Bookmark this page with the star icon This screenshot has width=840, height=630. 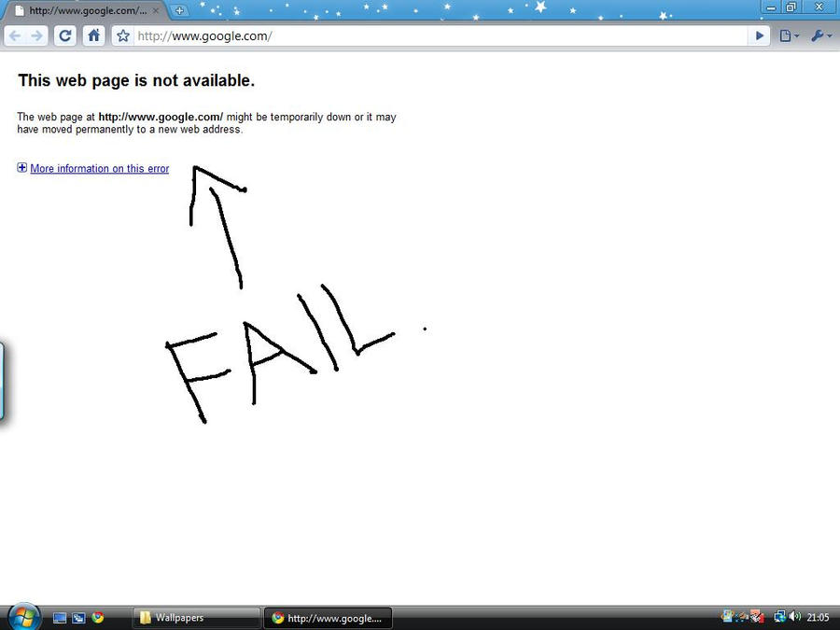[123, 35]
